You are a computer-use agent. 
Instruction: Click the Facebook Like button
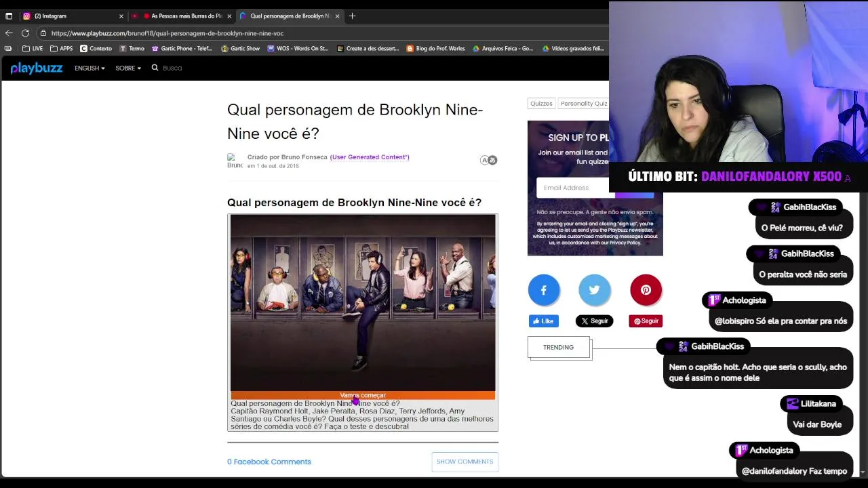(x=544, y=321)
